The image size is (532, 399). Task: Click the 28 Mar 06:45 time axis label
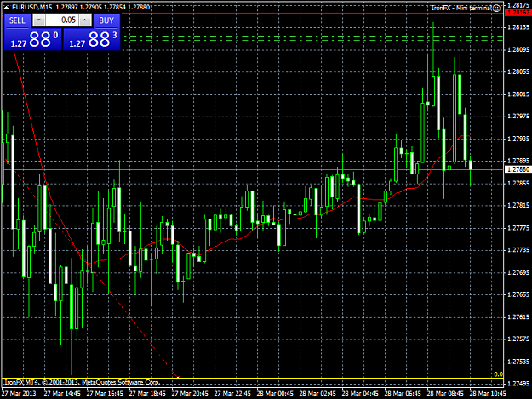tap(403, 394)
